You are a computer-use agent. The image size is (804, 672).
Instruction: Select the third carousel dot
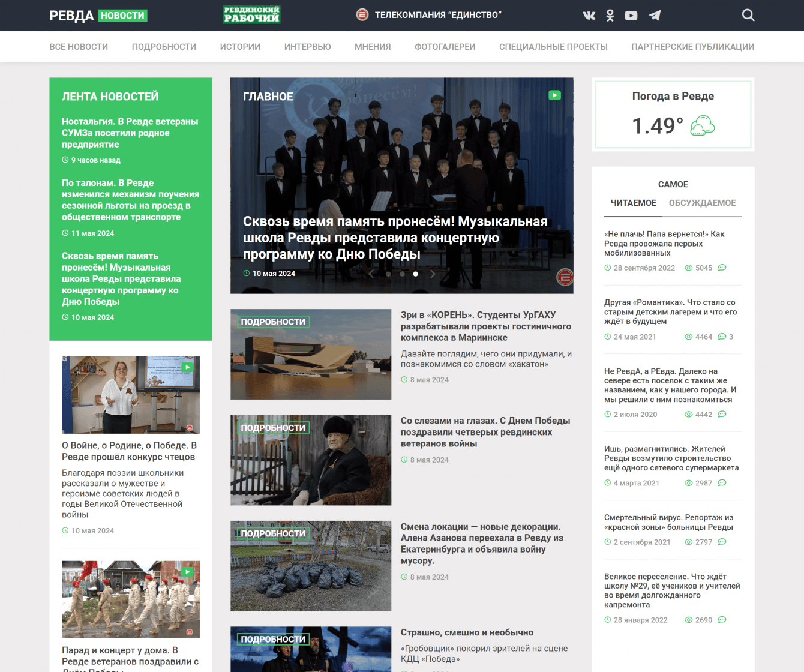(416, 274)
